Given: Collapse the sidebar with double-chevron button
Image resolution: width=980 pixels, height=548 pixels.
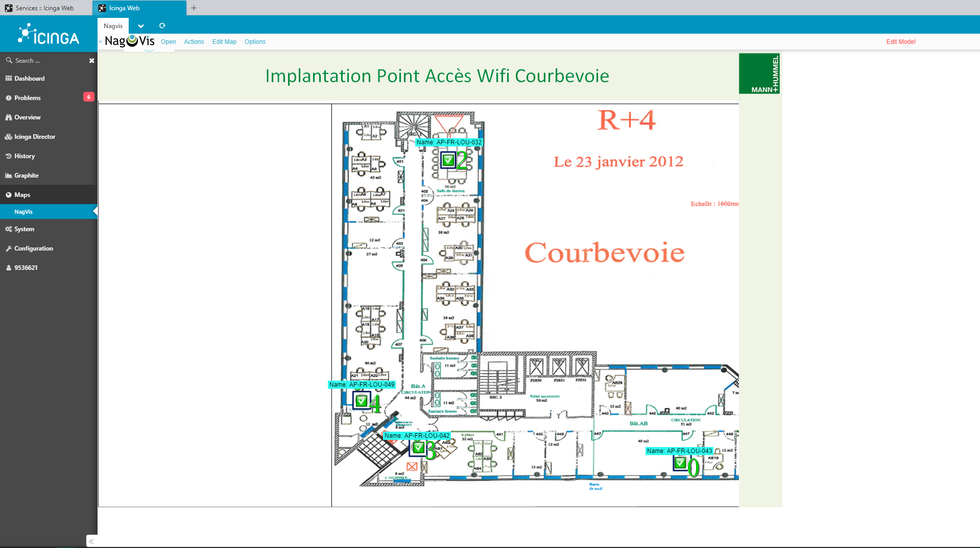Looking at the screenshot, I should (91, 541).
